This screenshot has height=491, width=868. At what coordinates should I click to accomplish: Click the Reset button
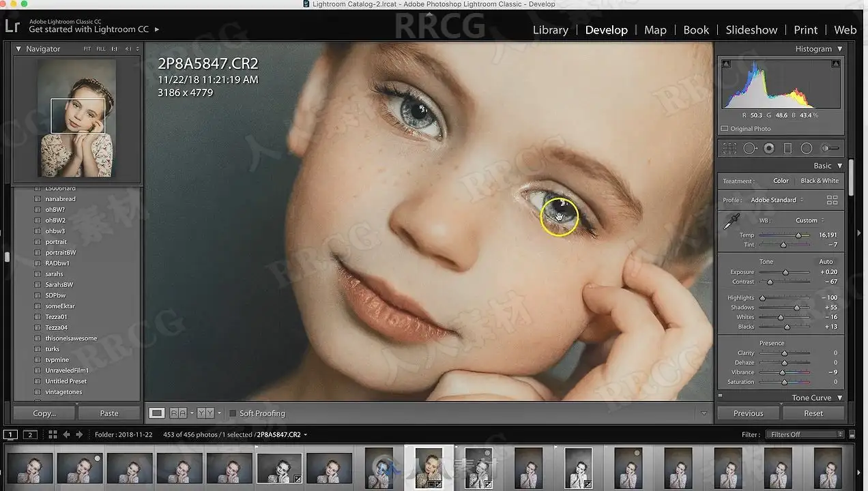pos(813,413)
